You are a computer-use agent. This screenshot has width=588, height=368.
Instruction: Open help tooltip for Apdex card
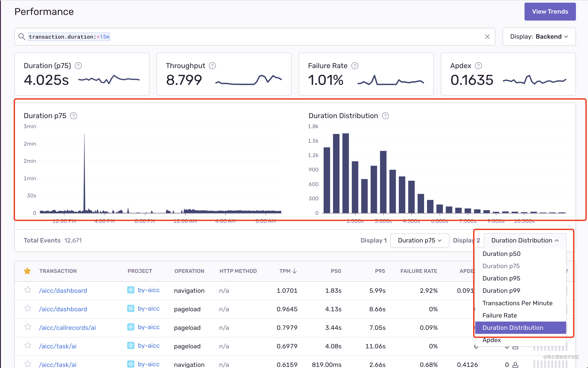pos(478,66)
